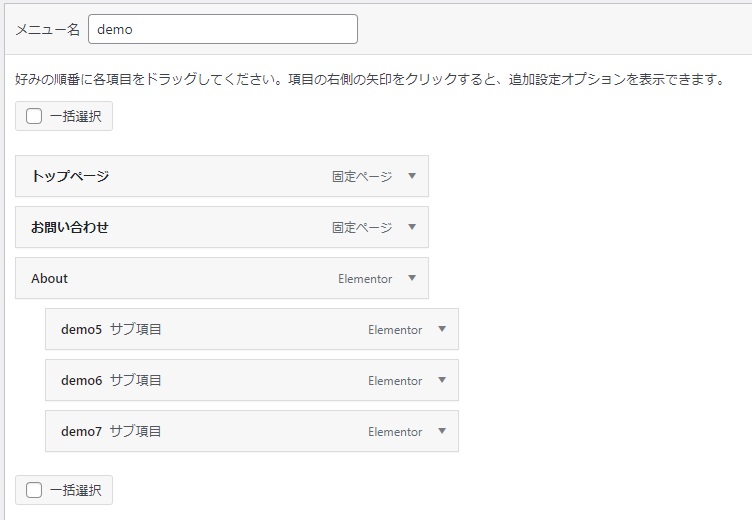This screenshot has height=520, width=752.
Task: Click the メニュー名 text field containing demo
Action: 222,29
